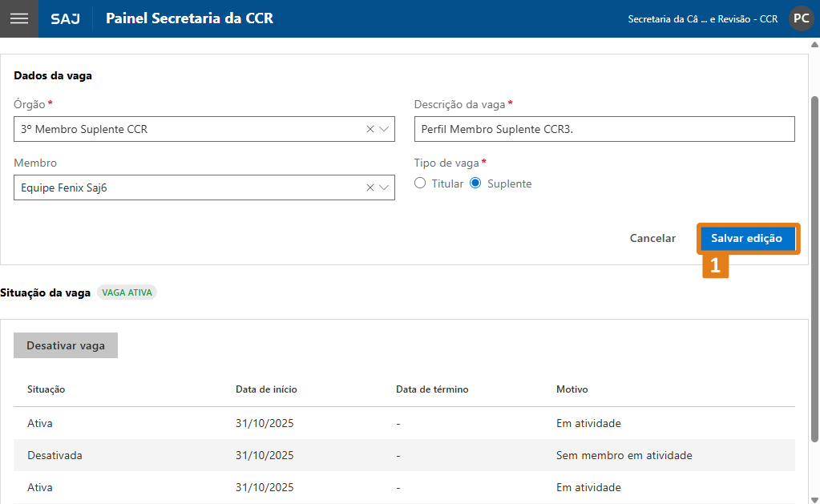The image size is (820, 504).
Task: Select the Titular radio option
Action: click(420, 183)
